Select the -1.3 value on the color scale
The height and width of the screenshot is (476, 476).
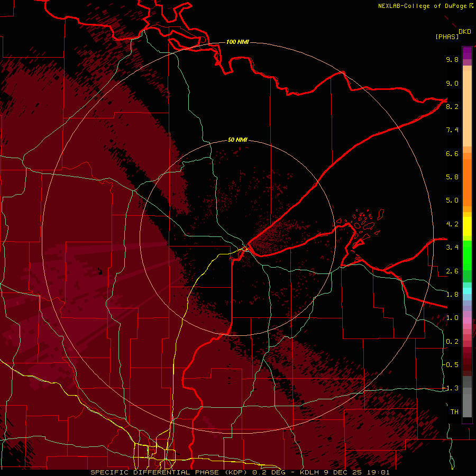click(451, 388)
